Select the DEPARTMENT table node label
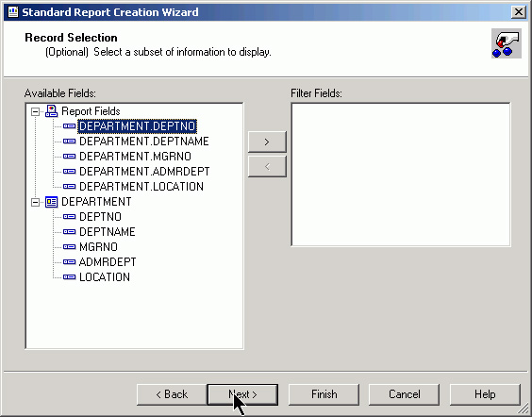Screen dimensions: 532x417 point(96,202)
